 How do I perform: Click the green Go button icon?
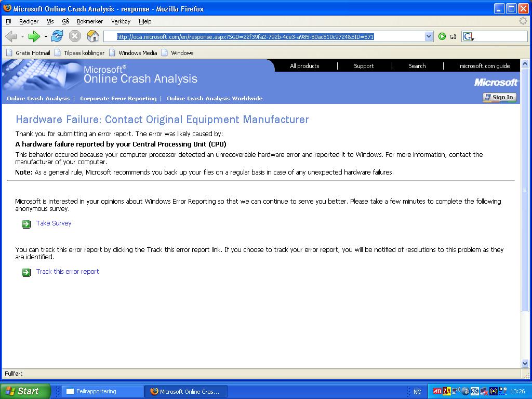442,36
